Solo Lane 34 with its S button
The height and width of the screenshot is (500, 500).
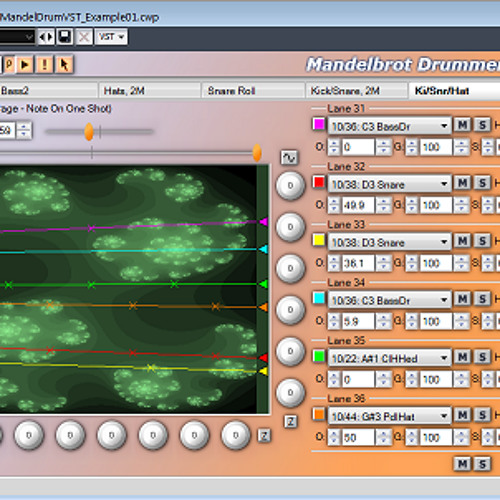(482, 299)
